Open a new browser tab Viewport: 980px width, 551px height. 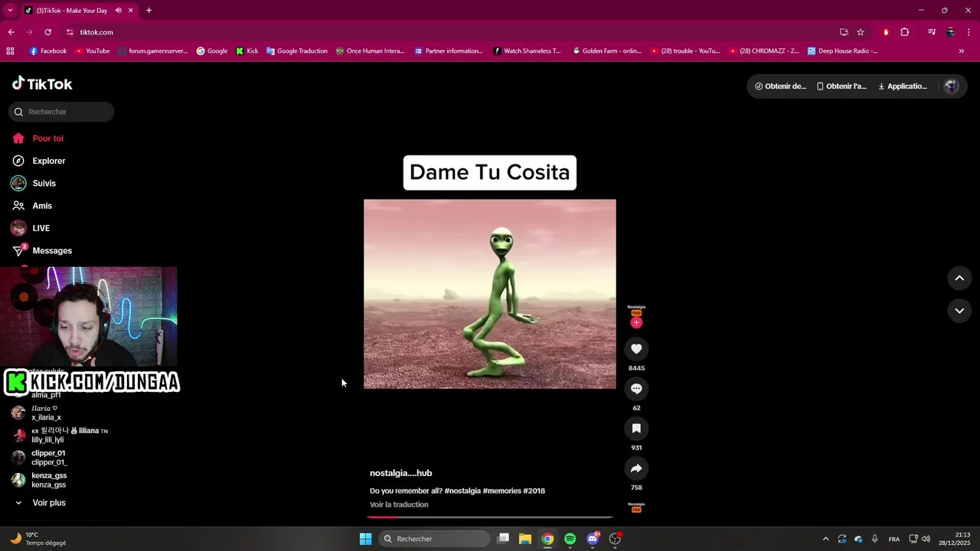click(x=149, y=11)
